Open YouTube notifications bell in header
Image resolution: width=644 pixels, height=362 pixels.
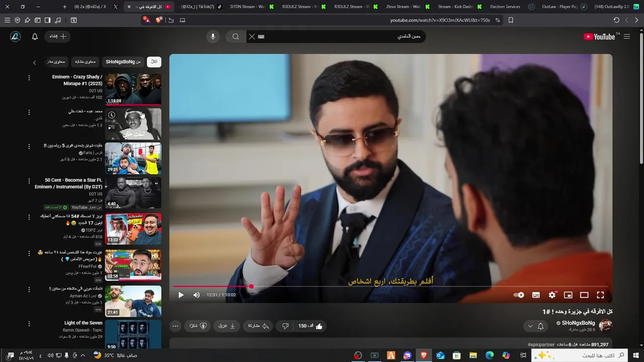click(35, 37)
